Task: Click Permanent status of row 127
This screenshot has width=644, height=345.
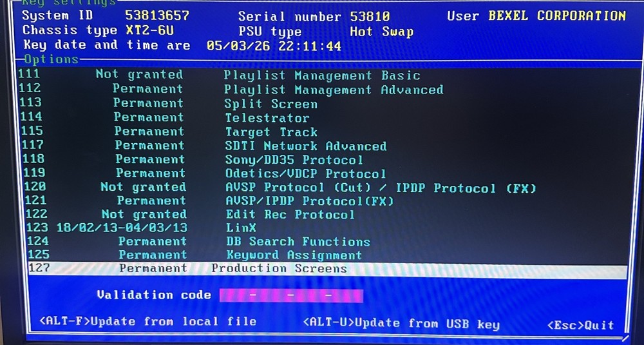Action: pyautogui.click(x=153, y=268)
